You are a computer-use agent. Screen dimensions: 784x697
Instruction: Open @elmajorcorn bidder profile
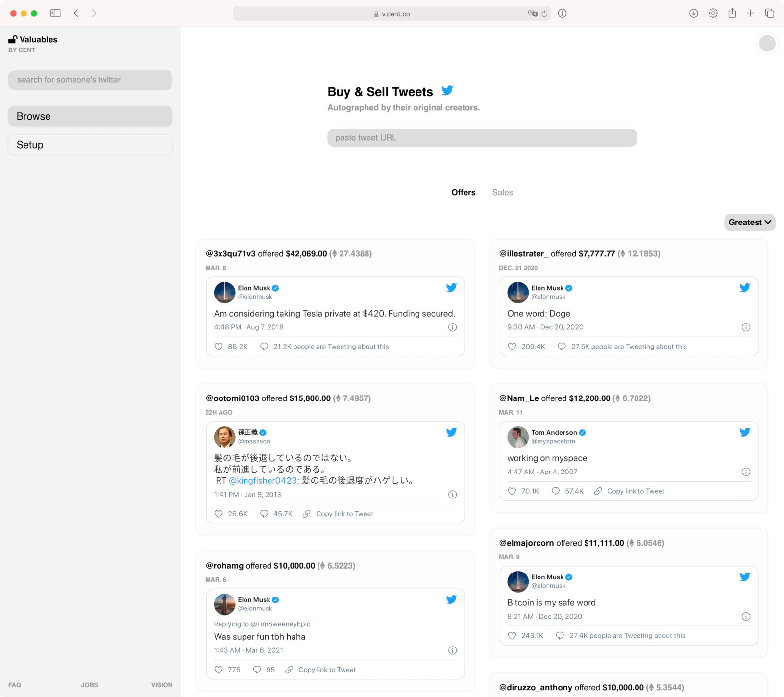pyautogui.click(x=526, y=543)
